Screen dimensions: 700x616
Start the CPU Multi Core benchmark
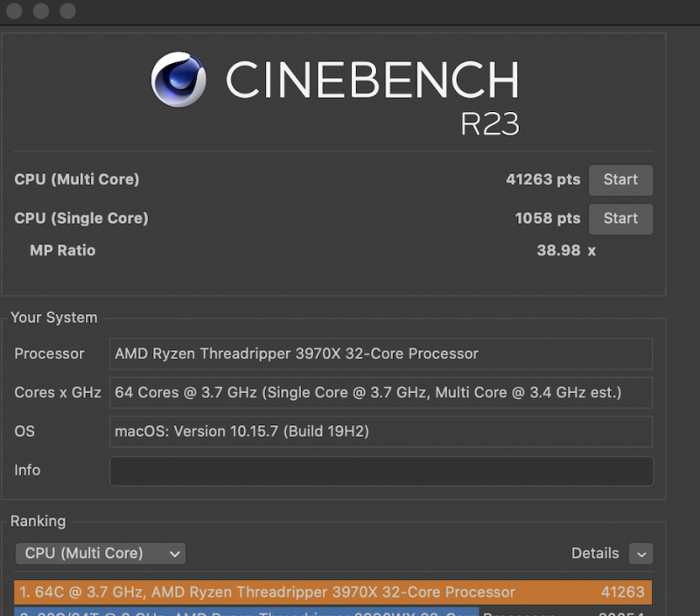click(620, 179)
